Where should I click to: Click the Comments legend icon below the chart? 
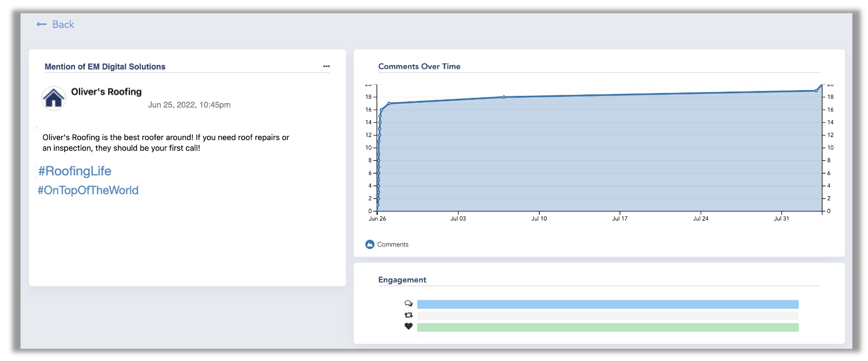point(370,245)
